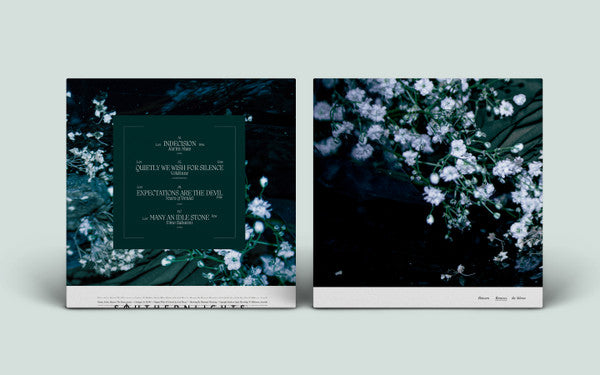This screenshot has height=375, width=600.
Task: Click the front cover album sleeve
Action: (428, 193)
